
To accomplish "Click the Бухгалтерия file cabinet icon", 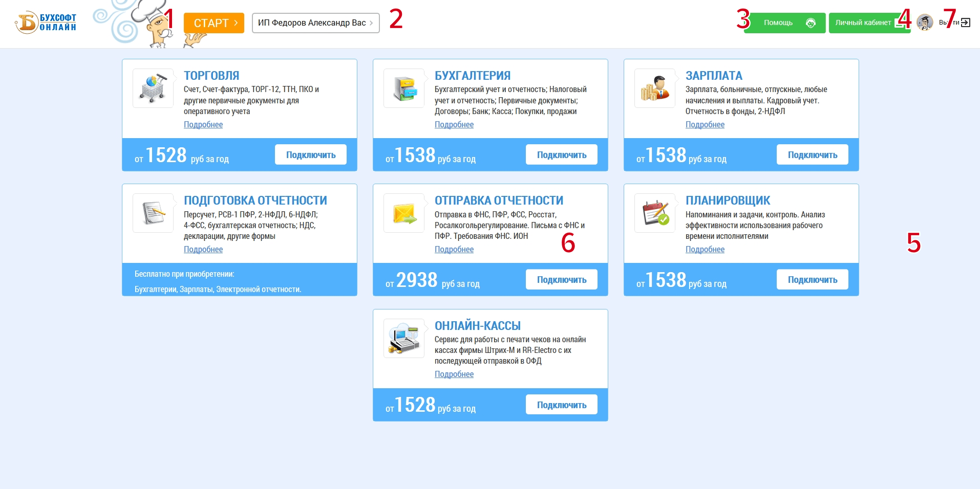I will pyautogui.click(x=404, y=88).
